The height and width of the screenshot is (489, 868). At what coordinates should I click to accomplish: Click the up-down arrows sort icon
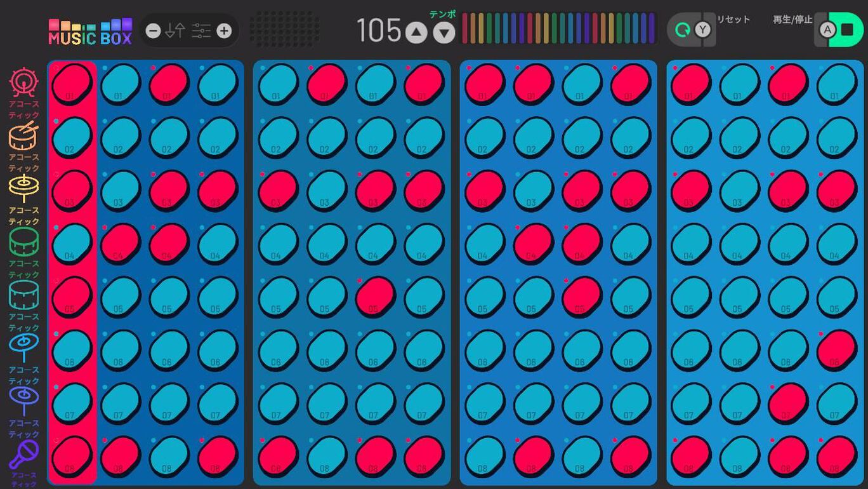point(175,30)
